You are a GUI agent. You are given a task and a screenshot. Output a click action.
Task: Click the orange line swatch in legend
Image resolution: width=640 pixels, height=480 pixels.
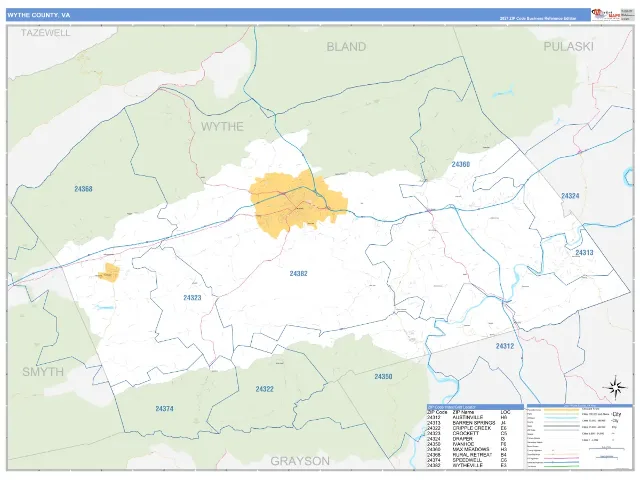[x=561, y=410]
